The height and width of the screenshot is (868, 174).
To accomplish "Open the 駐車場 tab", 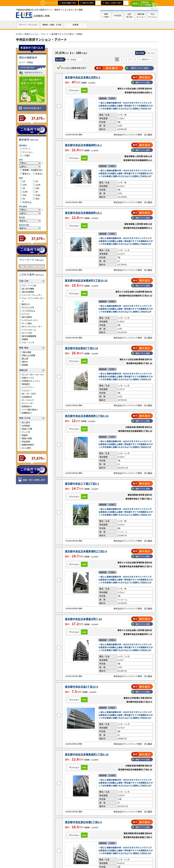I will click(x=75, y=25).
